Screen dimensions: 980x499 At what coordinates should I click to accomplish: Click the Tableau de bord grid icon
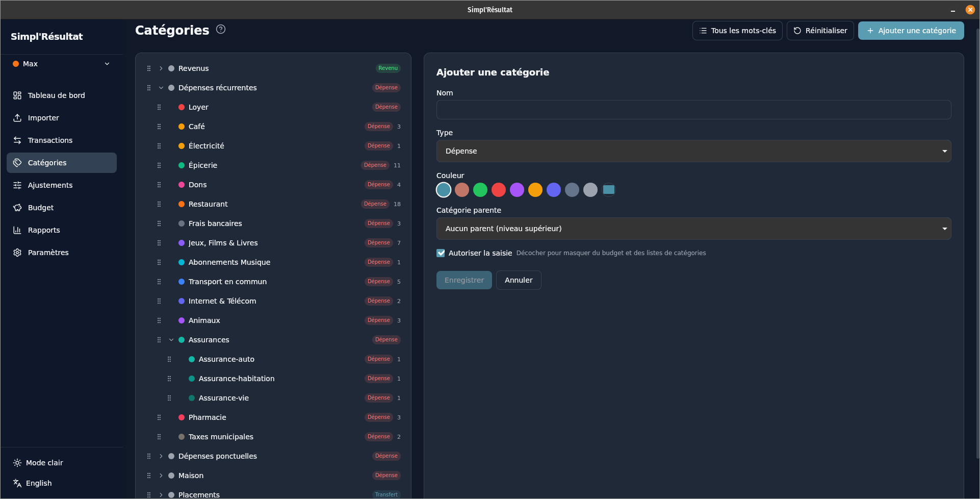click(17, 95)
